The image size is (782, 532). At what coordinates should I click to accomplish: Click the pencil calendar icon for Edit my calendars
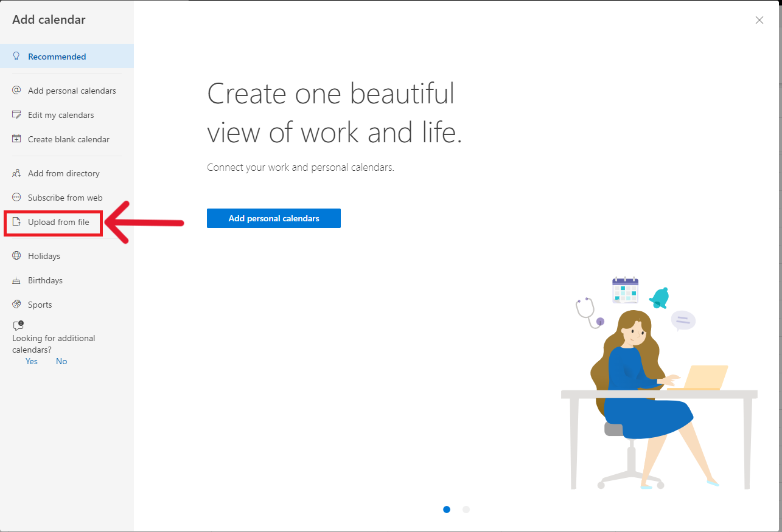click(16, 114)
